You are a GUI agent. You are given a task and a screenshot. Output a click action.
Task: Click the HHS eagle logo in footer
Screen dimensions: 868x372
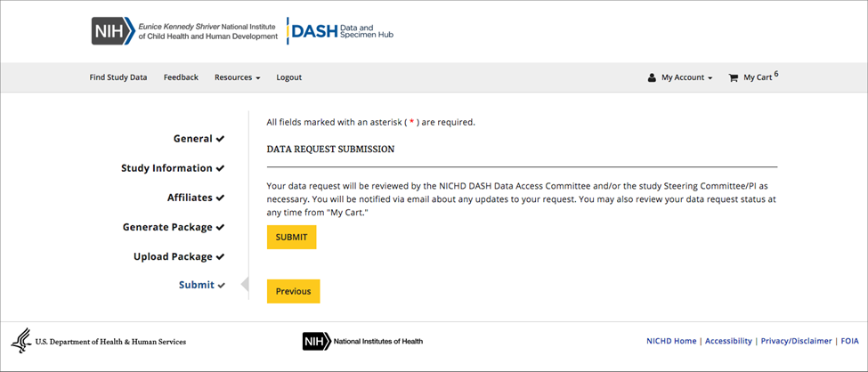[x=20, y=341]
